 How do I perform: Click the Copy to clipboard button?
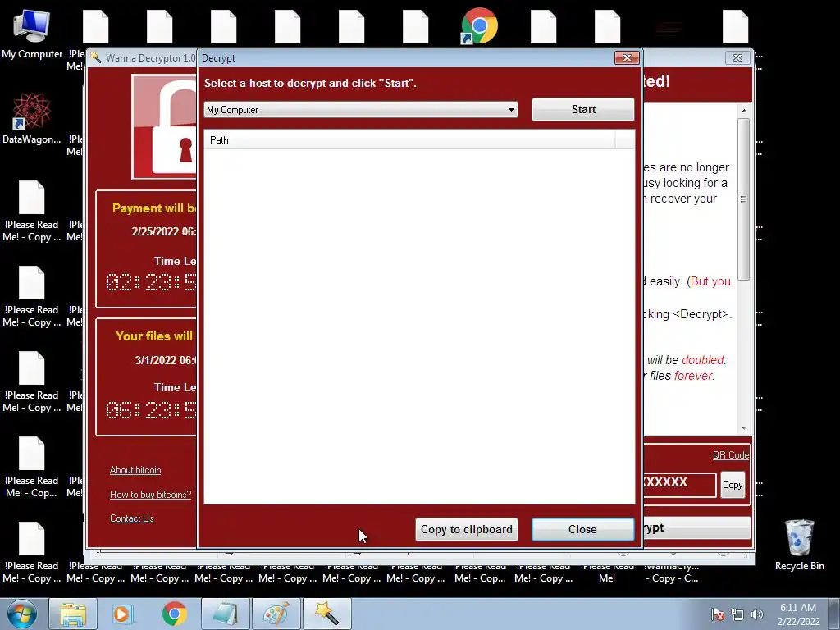click(x=466, y=529)
